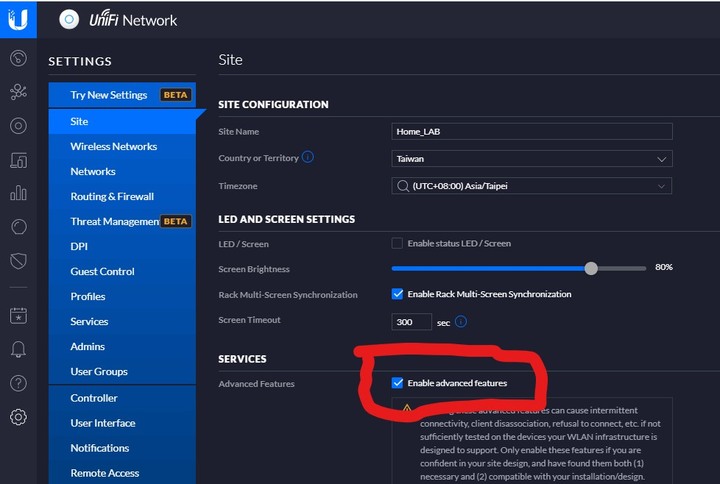Open Services settings menu item
The height and width of the screenshot is (484, 720).
[x=123, y=321]
